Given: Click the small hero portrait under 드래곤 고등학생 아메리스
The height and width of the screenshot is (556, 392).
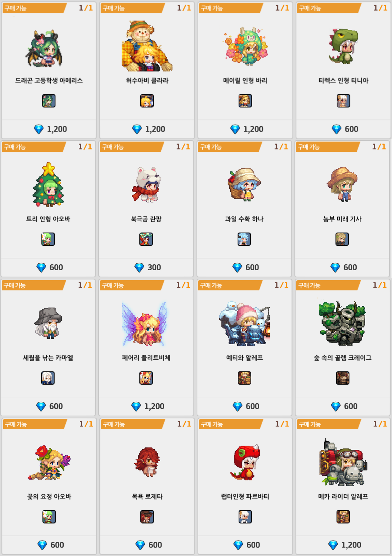Looking at the screenshot, I should [x=49, y=101].
